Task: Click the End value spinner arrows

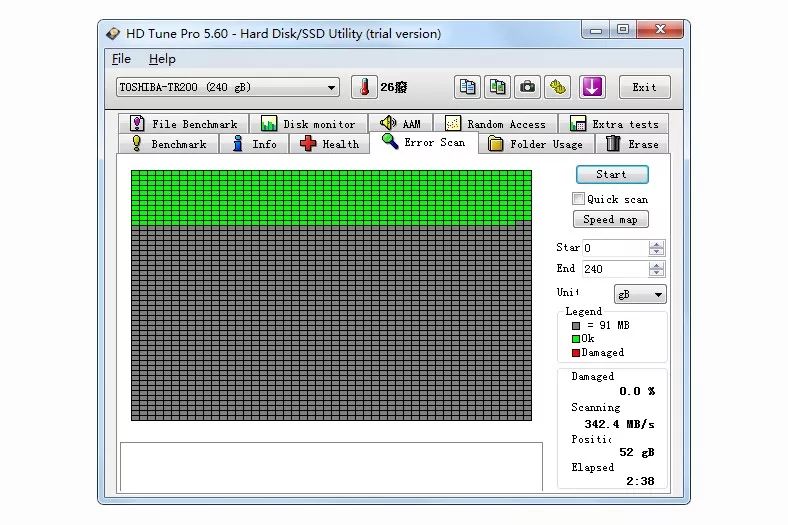Action: 656,269
